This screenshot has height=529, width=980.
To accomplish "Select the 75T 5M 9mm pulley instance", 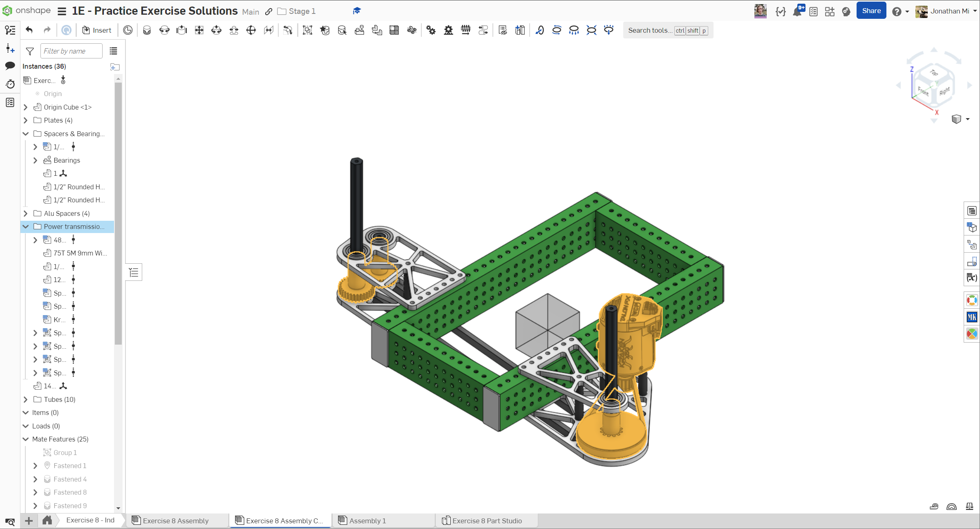I will pos(80,253).
